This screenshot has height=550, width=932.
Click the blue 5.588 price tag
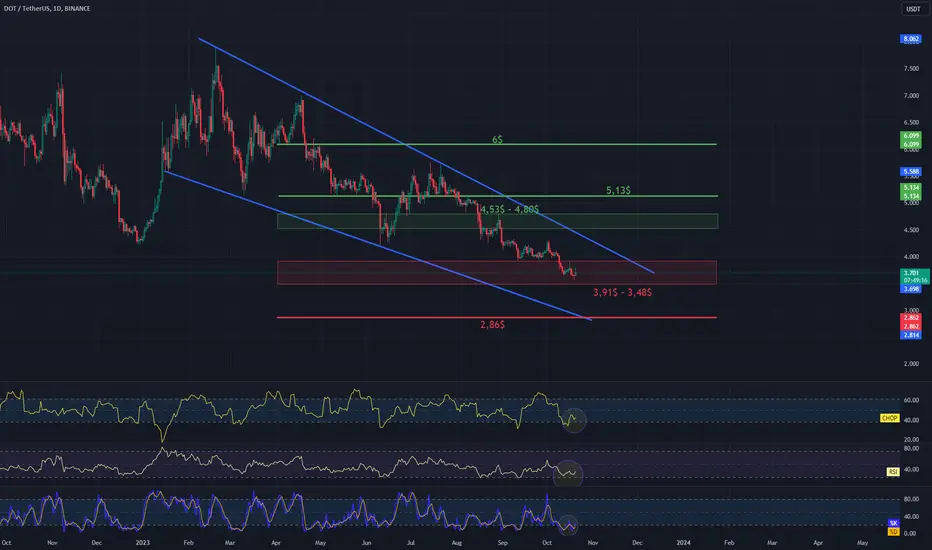click(x=911, y=172)
